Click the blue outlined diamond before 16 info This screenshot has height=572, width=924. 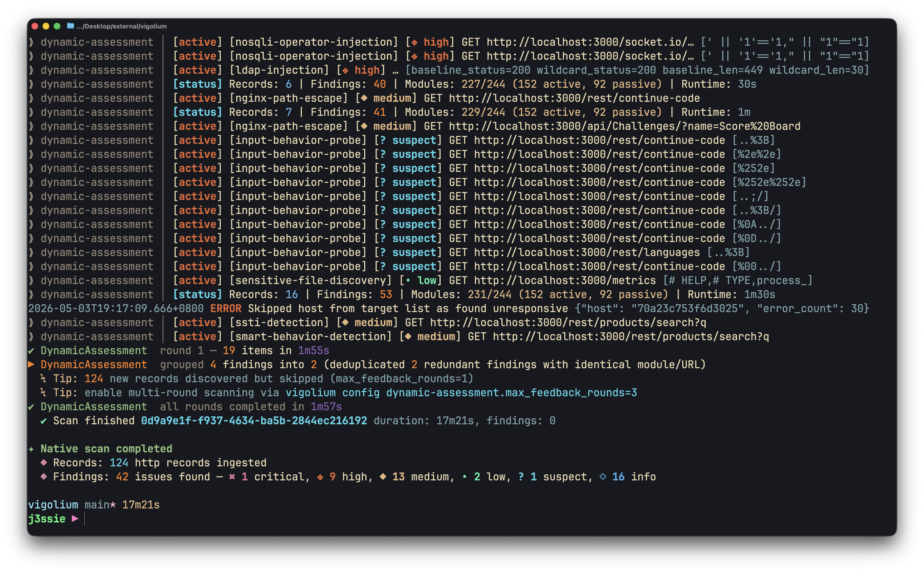[603, 477]
